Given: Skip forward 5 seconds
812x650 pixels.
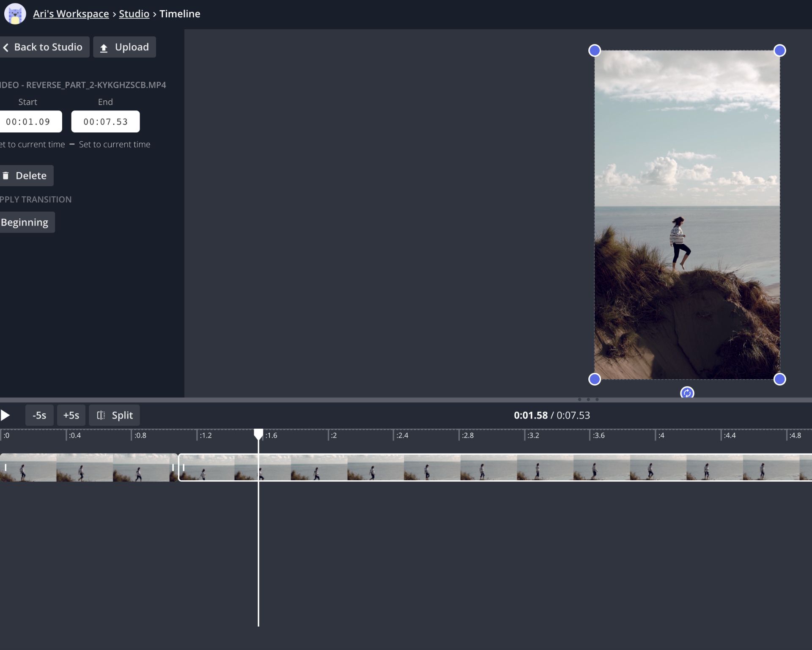Looking at the screenshot, I should pos(71,415).
